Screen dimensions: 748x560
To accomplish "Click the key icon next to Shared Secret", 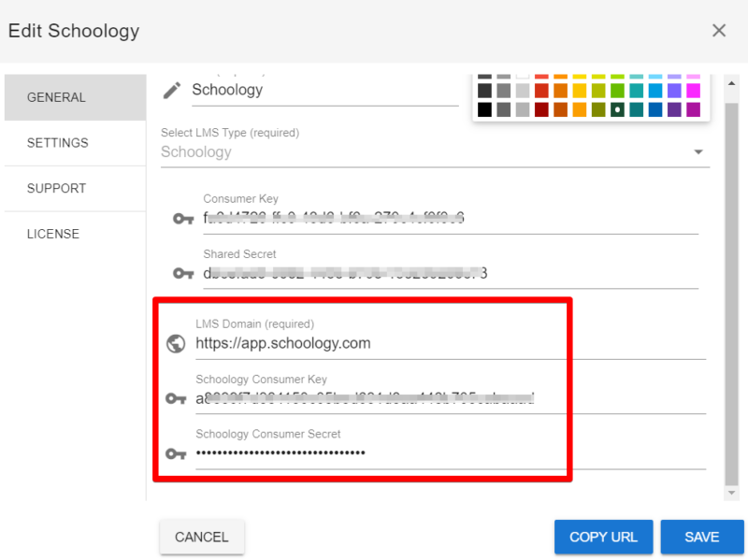I will pos(183,273).
